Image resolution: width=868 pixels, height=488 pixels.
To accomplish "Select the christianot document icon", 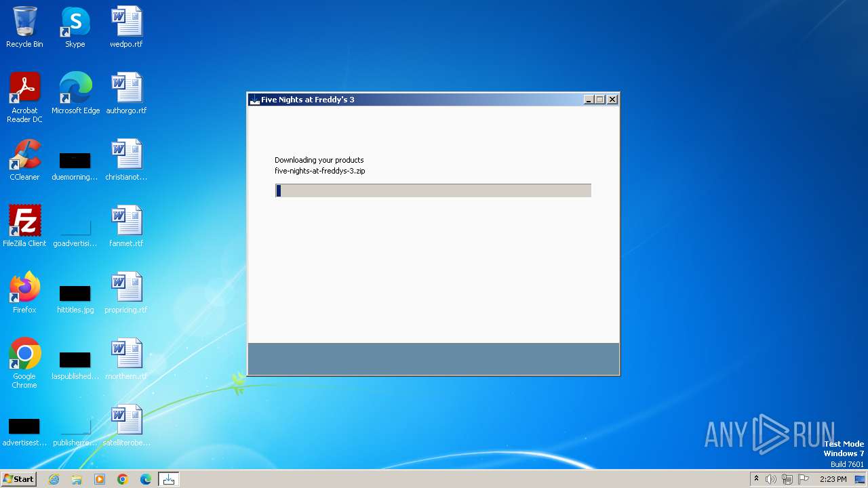I will 126,160.
